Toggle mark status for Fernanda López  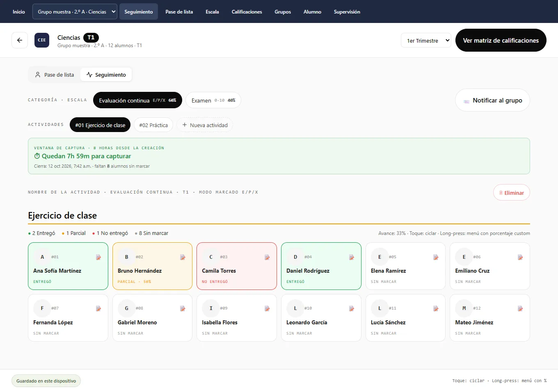click(68, 318)
